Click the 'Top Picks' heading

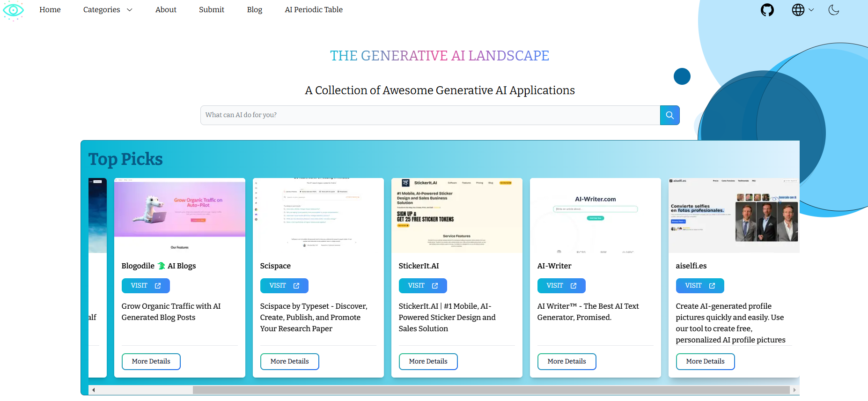coord(125,159)
